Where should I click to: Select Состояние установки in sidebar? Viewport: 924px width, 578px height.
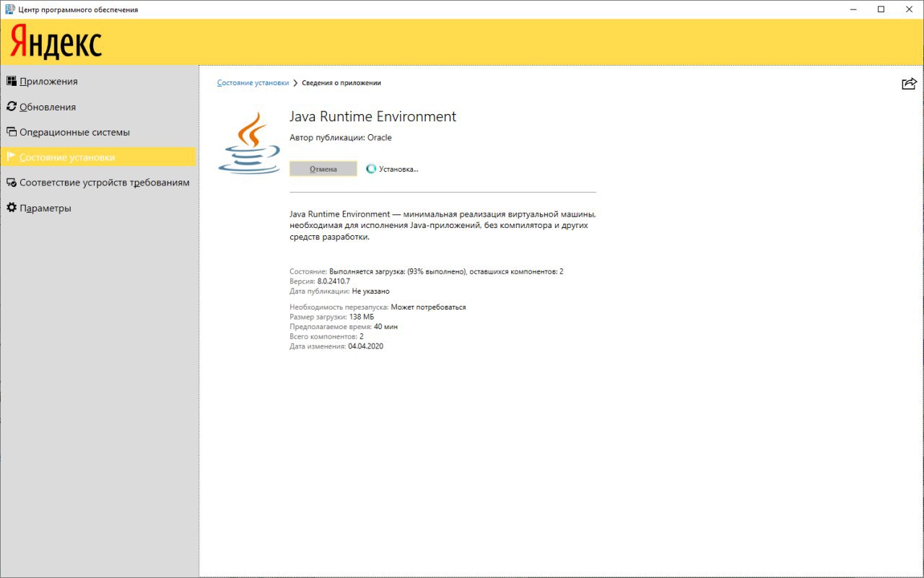tap(98, 157)
